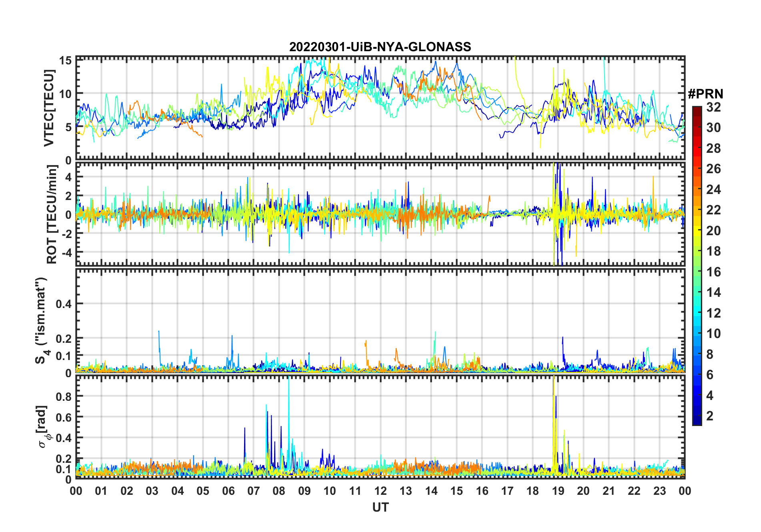Image resolution: width=761 pixels, height=532 pixels.
Task: Click the "#PRN" colorbar heading
Action: coord(706,94)
